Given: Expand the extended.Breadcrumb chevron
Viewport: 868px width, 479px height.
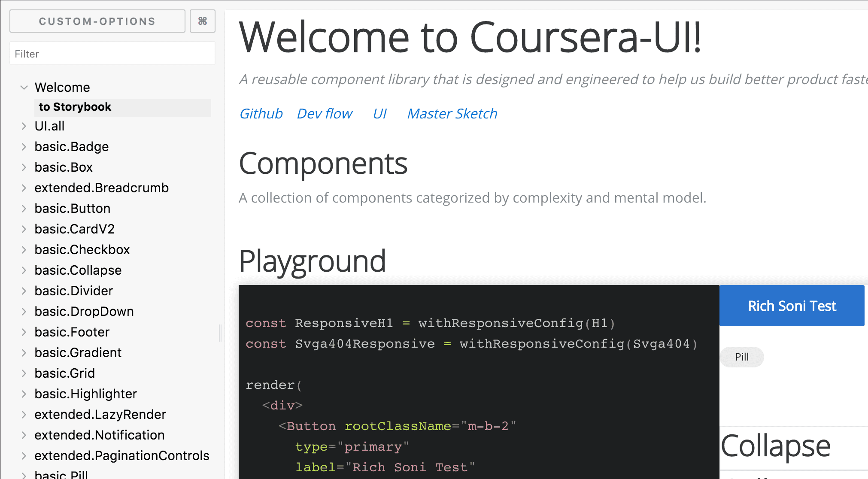Looking at the screenshot, I should pos(24,188).
